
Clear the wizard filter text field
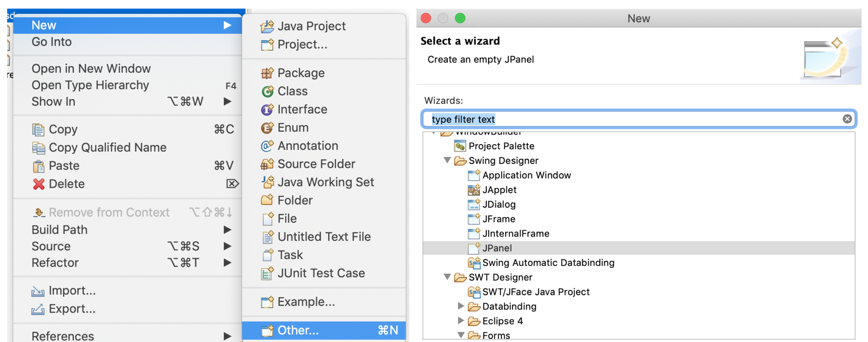(x=847, y=119)
